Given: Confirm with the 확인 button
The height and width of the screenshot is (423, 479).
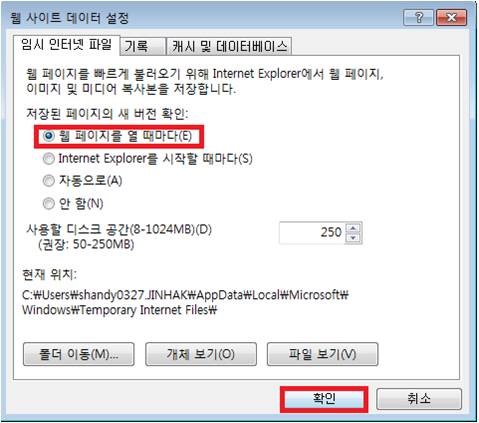Looking at the screenshot, I should point(324,399).
